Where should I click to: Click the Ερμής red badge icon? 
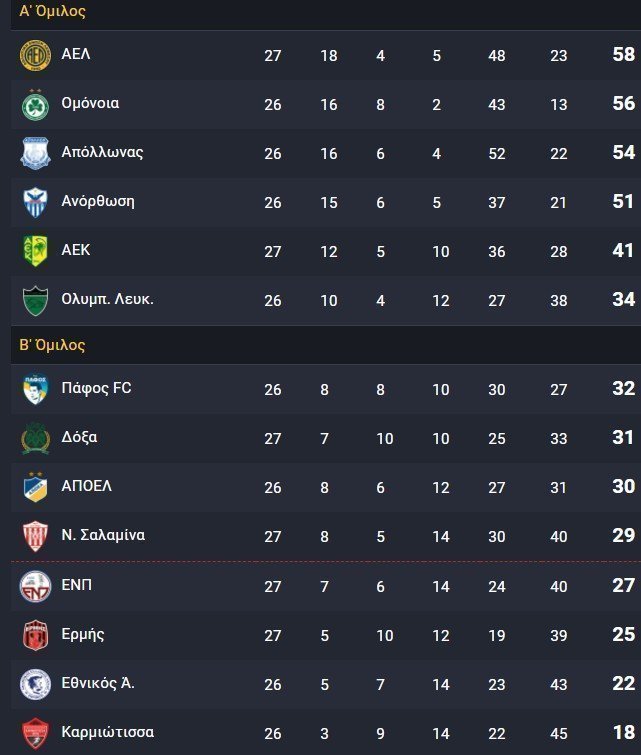pyautogui.click(x=35, y=635)
